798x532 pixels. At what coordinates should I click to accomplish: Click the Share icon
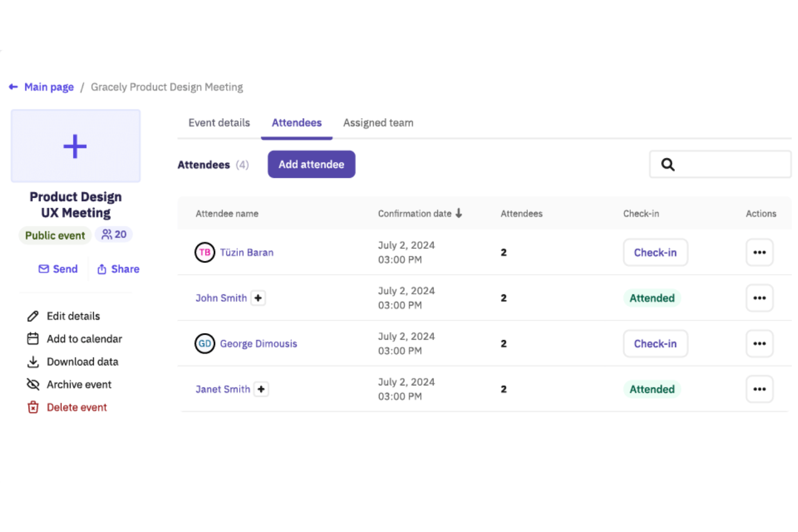click(x=102, y=269)
